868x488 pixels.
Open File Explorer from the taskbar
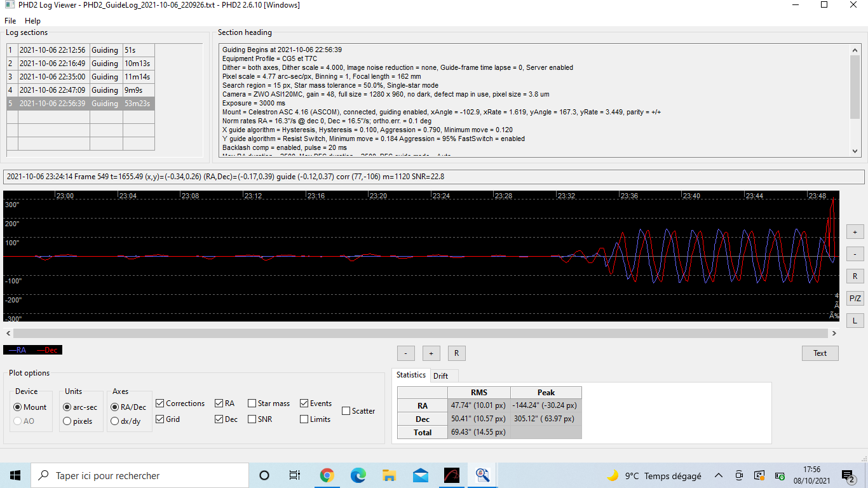click(390, 475)
